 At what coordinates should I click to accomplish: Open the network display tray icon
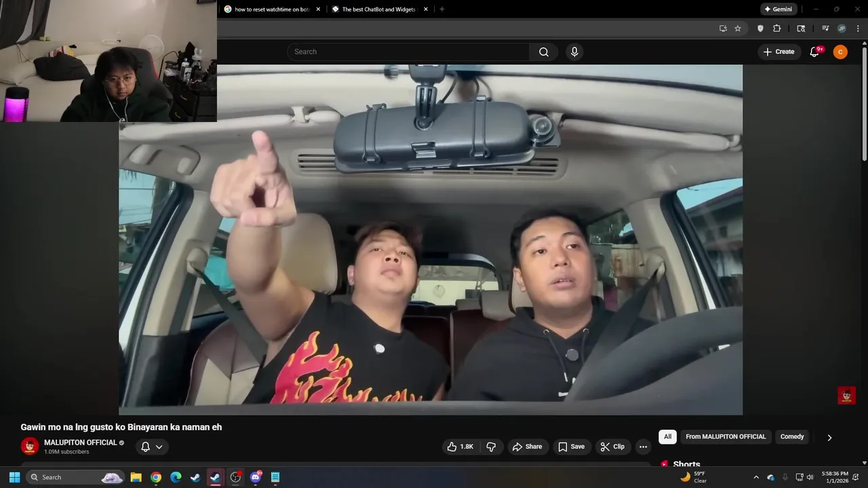pyautogui.click(x=799, y=477)
